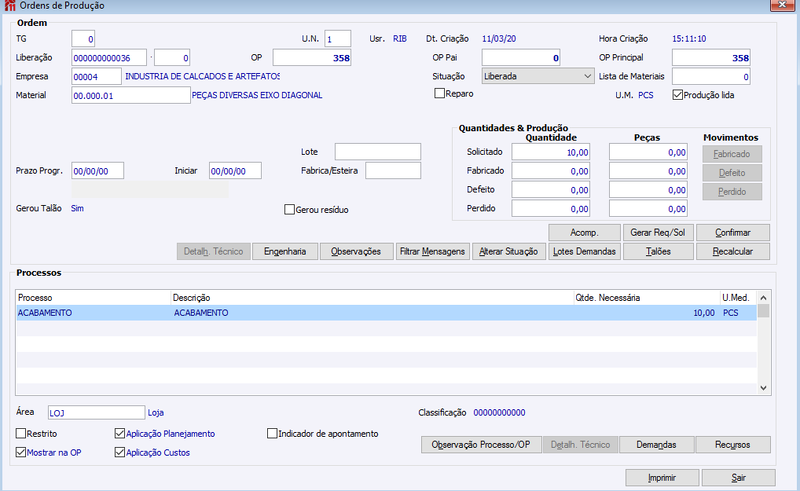
Task: Click the Acomp. button
Action: 584,233
